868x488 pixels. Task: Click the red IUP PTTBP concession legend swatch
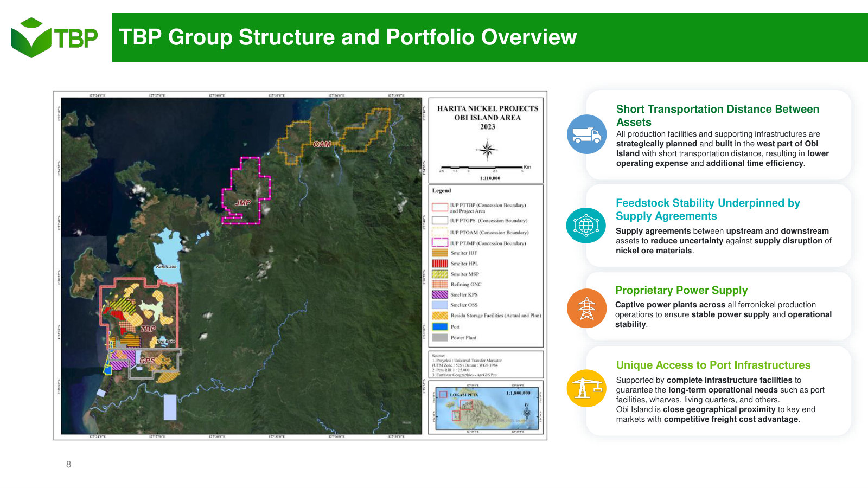439,207
